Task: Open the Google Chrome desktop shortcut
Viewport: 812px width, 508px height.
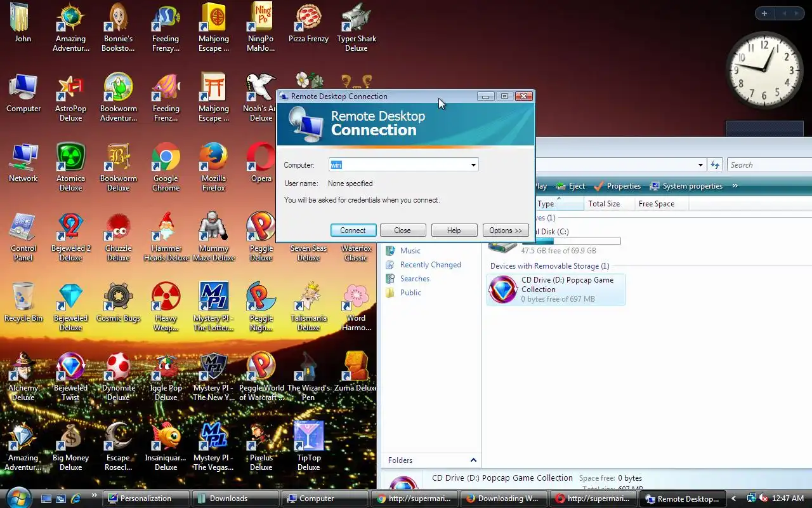Action: pyautogui.click(x=166, y=168)
